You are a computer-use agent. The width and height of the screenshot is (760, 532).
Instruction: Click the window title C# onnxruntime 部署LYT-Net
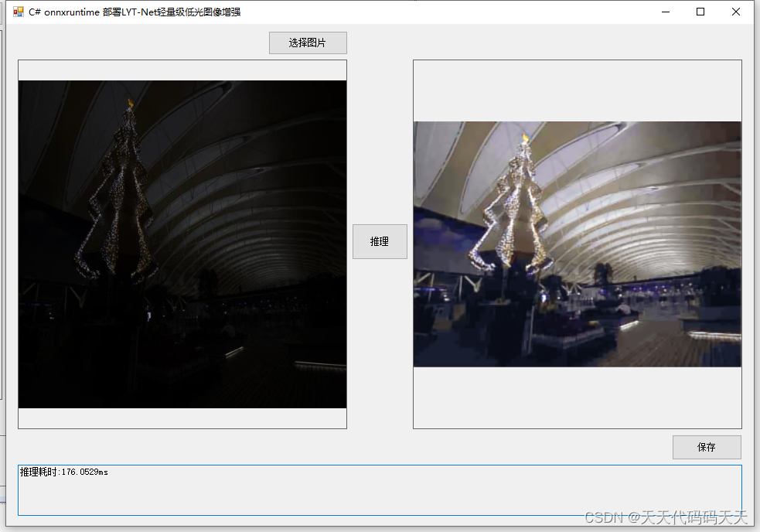135,12
